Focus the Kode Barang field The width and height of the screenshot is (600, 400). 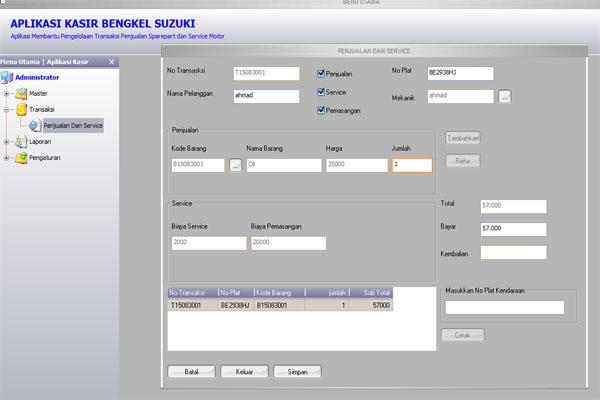coord(198,165)
